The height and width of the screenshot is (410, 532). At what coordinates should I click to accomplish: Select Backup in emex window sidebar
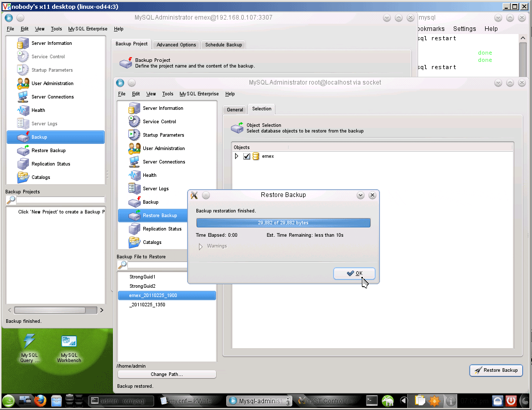click(56, 137)
